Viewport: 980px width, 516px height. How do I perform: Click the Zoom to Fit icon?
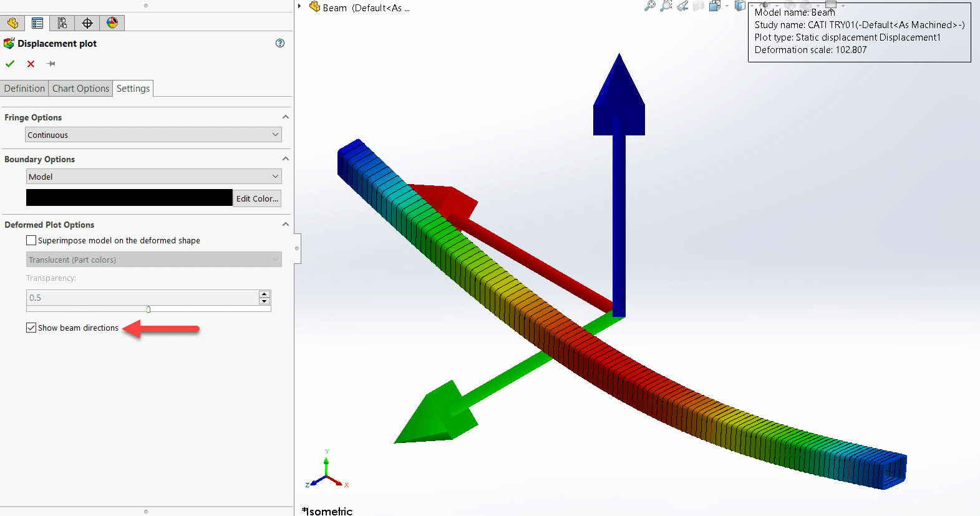(x=650, y=6)
